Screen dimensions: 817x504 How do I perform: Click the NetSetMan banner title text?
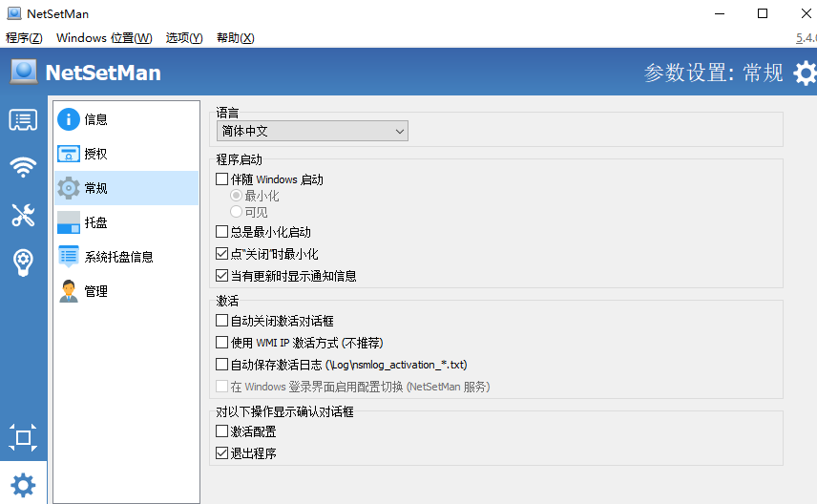point(103,73)
